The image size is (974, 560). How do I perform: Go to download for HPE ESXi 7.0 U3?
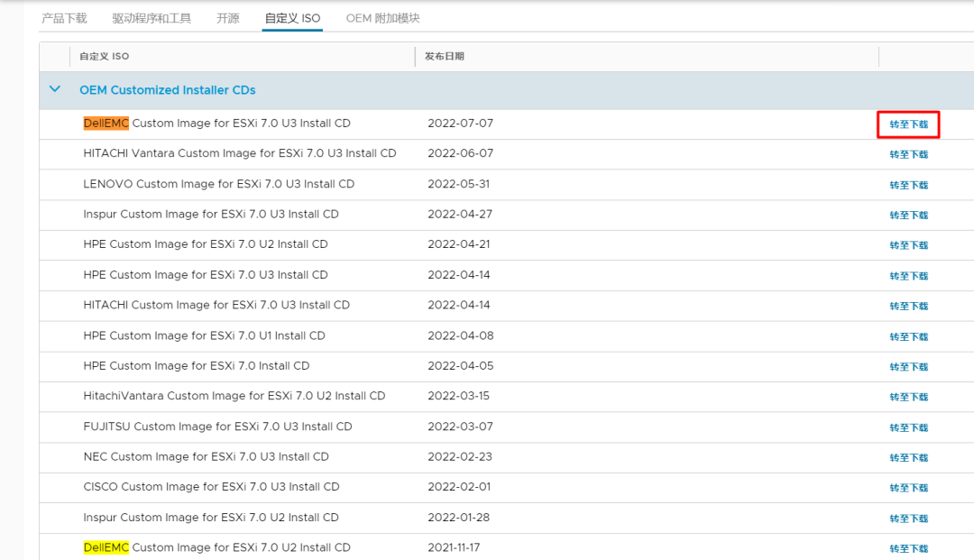[908, 276]
